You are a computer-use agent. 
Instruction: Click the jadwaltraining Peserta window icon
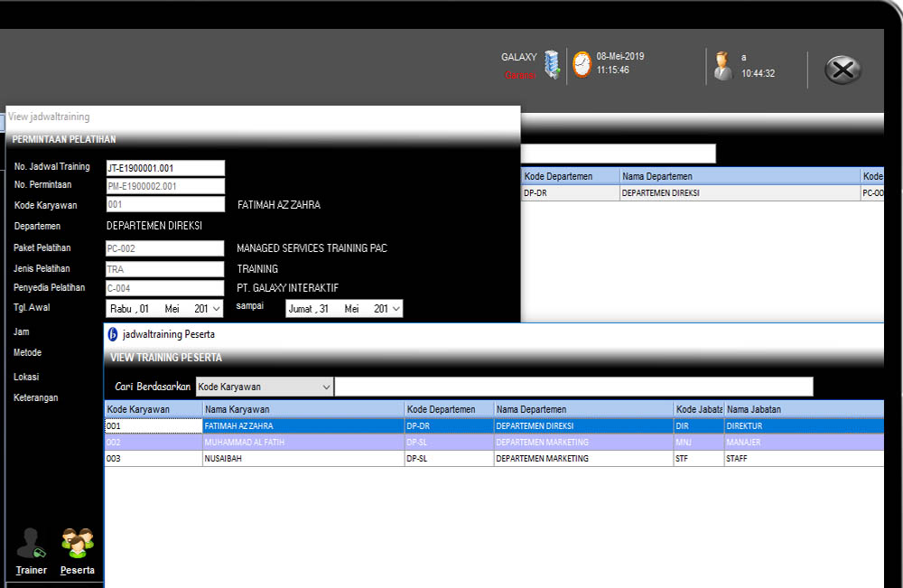pyautogui.click(x=113, y=334)
